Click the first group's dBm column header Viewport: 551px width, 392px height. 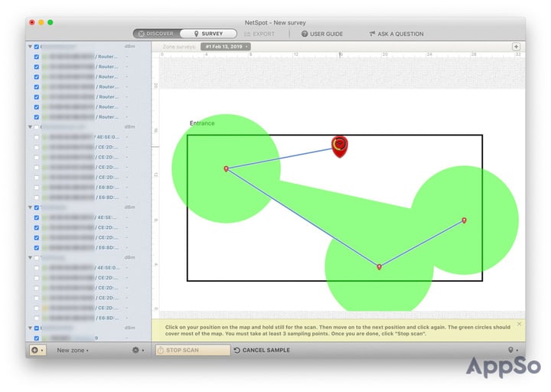pyautogui.click(x=129, y=47)
